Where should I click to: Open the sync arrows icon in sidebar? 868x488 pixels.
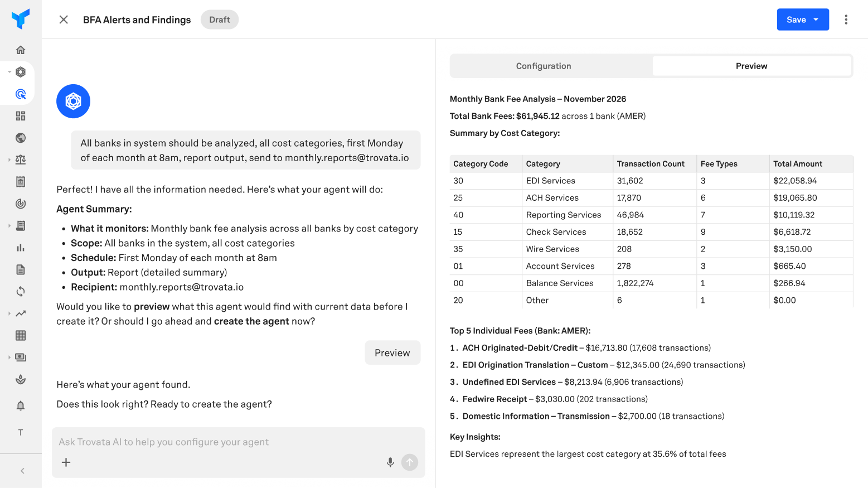tap(21, 292)
